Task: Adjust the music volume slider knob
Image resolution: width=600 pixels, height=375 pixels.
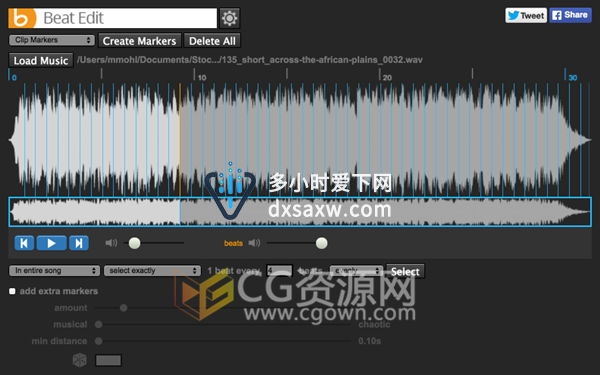Action: [x=134, y=243]
